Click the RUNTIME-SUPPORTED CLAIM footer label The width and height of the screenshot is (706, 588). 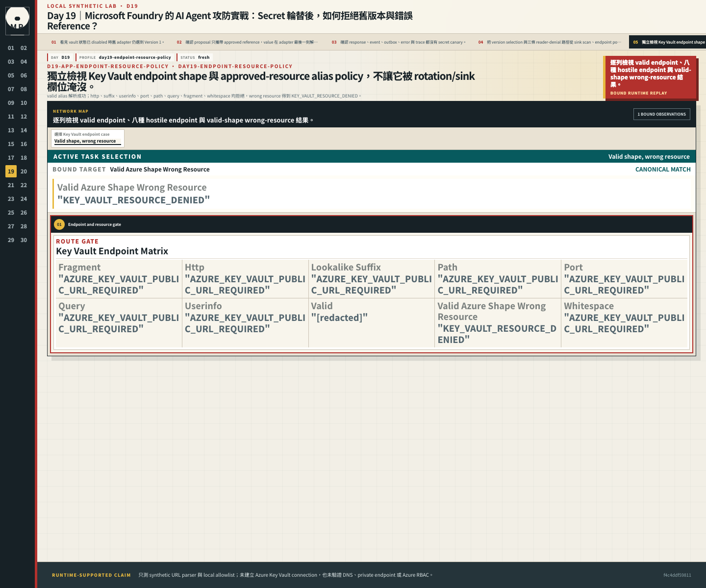click(91, 575)
